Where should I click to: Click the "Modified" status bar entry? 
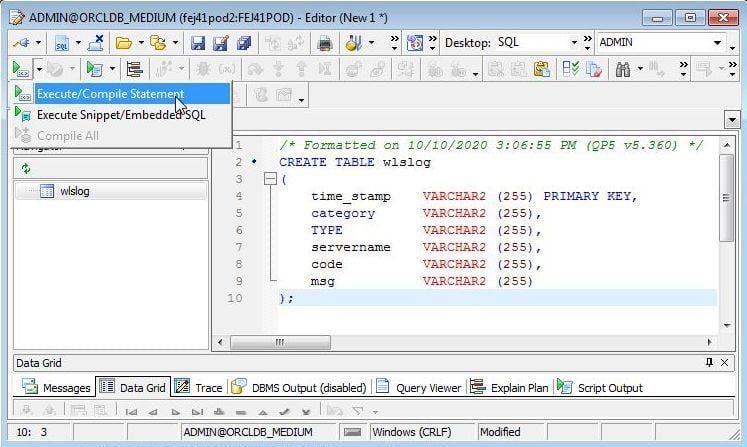[x=500, y=432]
